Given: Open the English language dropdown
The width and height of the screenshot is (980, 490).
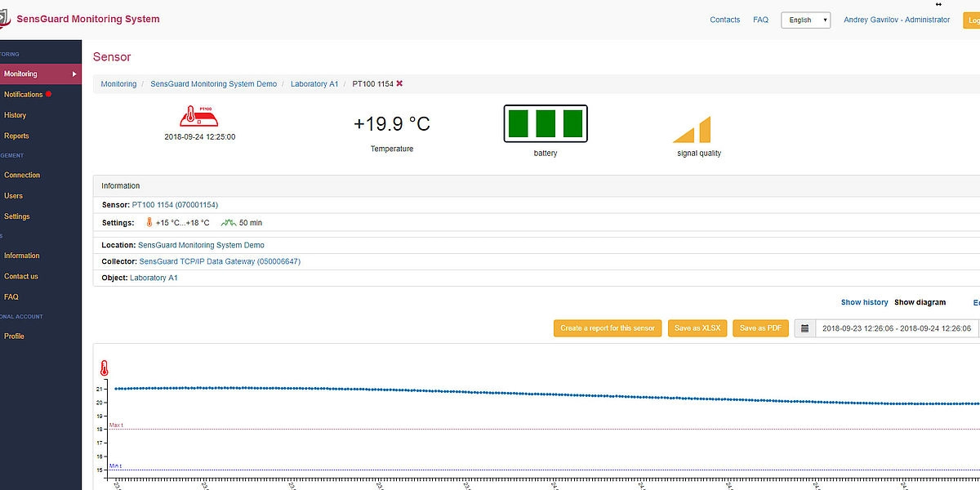Looking at the screenshot, I should click(805, 20).
